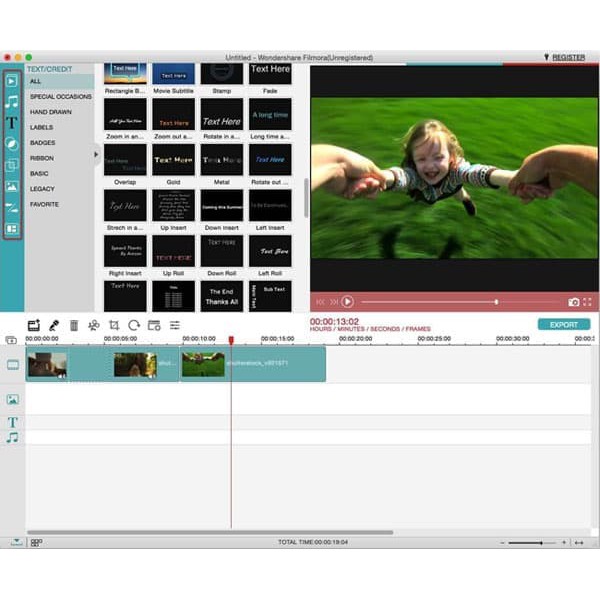Viewport: 600px width, 600px height.
Task: Select the crop tool in timeline toolbar
Action: pyautogui.click(x=114, y=325)
